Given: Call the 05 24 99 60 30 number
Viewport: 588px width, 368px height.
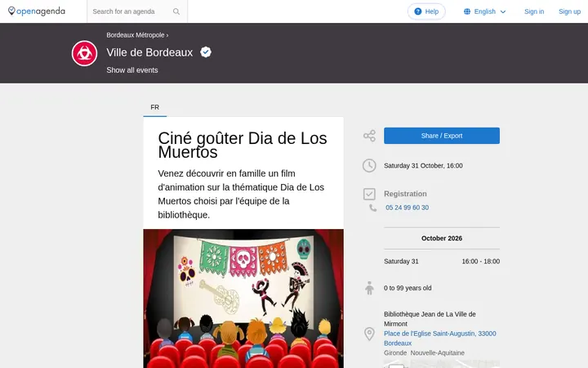Looking at the screenshot, I should point(407,208).
